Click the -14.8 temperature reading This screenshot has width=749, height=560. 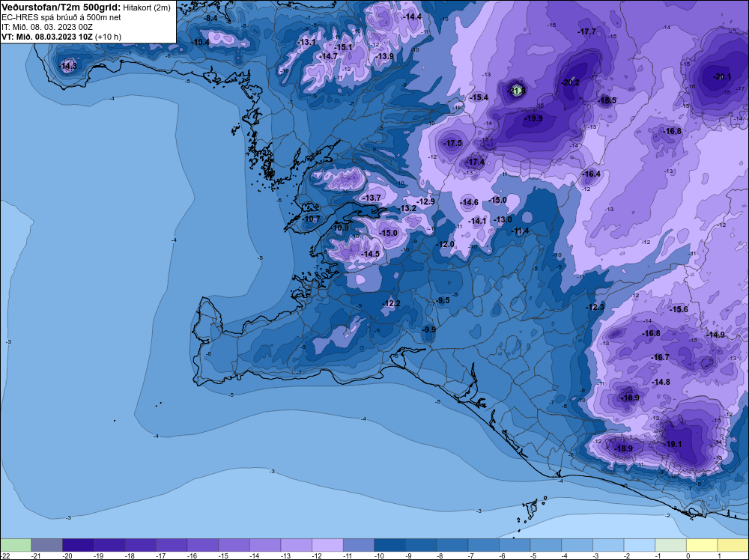coord(661,382)
